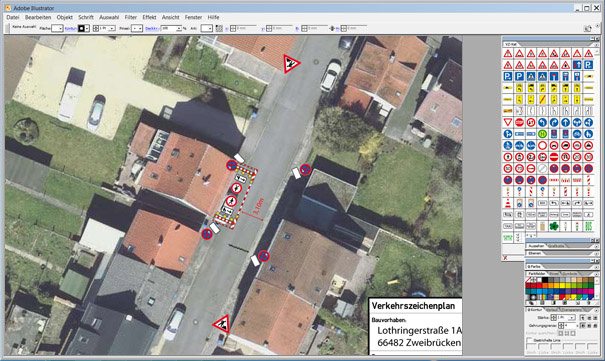This screenshot has width=605, height=361.
Task: Click the grid icon next to the Art dropdown
Action: (219, 28)
